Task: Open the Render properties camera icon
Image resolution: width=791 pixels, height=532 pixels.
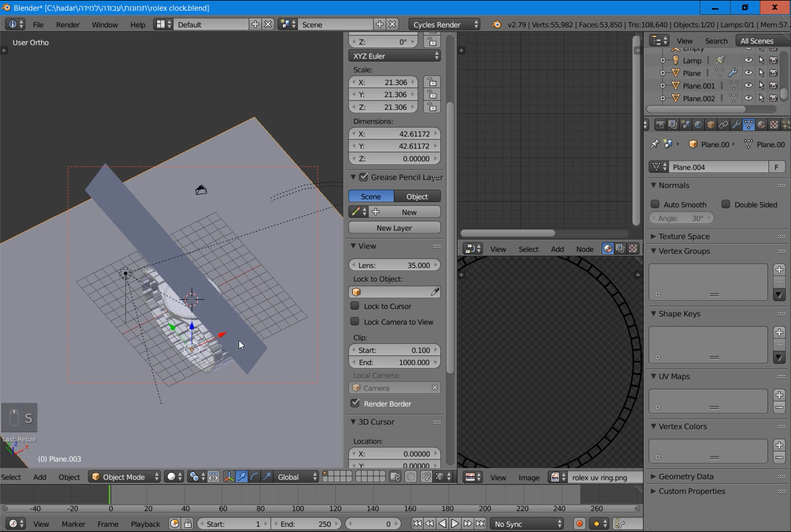Action: (x=660, y=125)
